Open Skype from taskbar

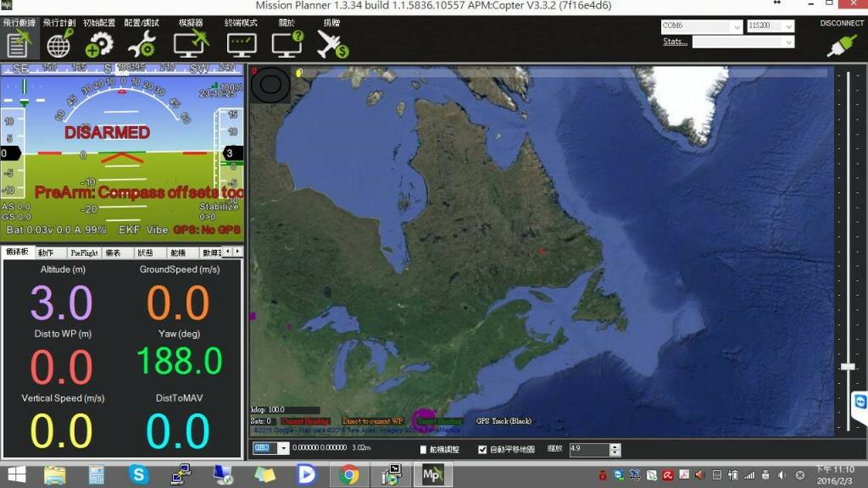(x=138, y=474)
